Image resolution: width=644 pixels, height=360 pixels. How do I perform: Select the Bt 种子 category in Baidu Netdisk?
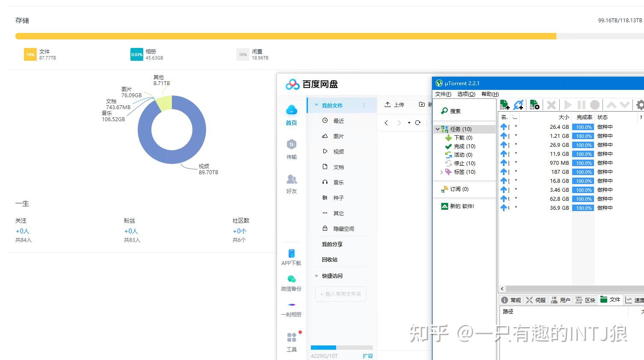pos(338,198)
